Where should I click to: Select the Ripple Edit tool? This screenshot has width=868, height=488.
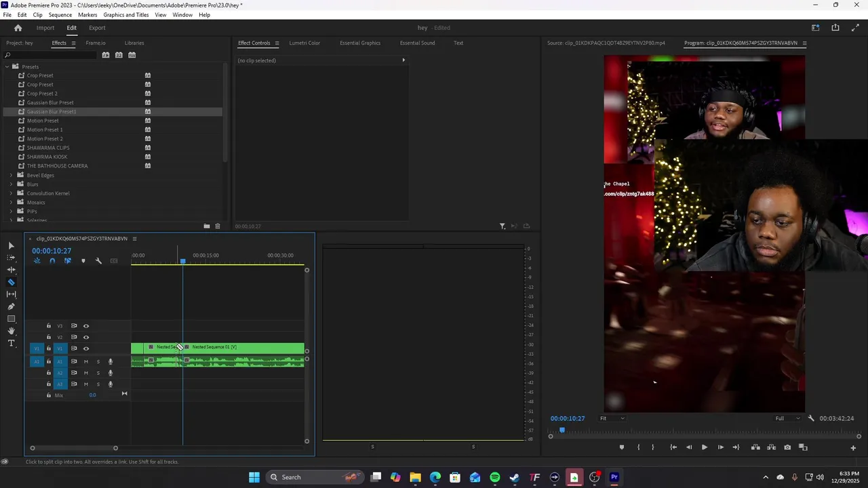pos(11,270)
